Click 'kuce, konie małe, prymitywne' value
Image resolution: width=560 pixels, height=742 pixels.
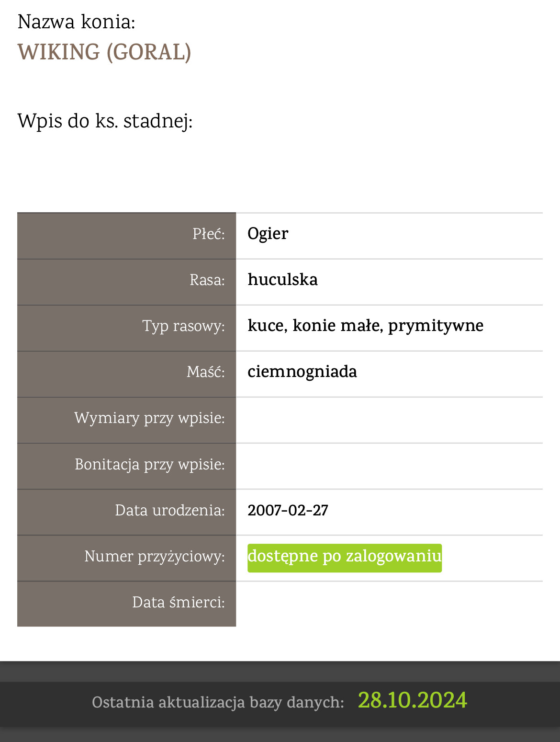(365, 326)
